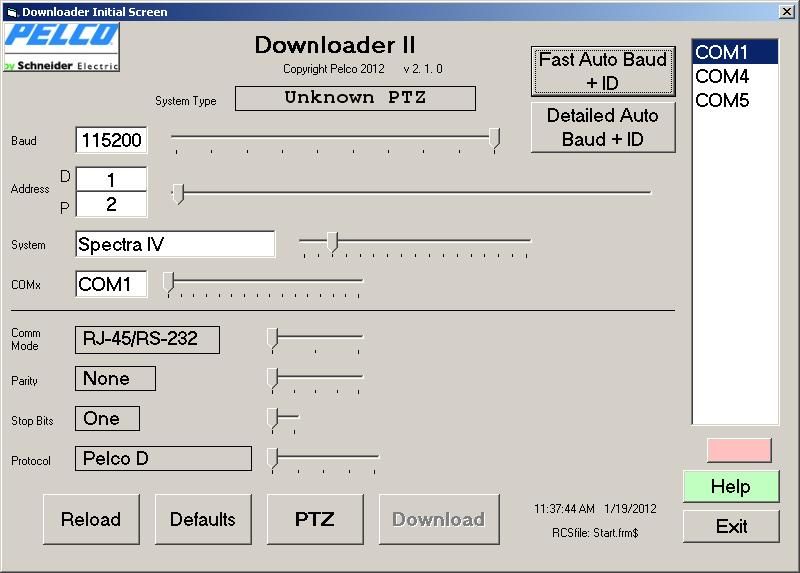Click the Downloader II heading
This screenshot has width=800, height=573.
click(335, 45)
